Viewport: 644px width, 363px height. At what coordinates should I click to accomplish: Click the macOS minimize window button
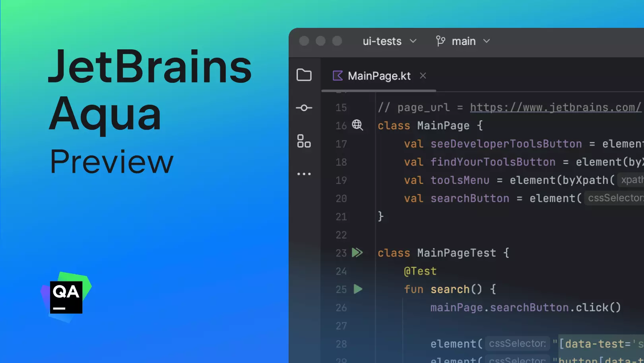coord(321,41)
